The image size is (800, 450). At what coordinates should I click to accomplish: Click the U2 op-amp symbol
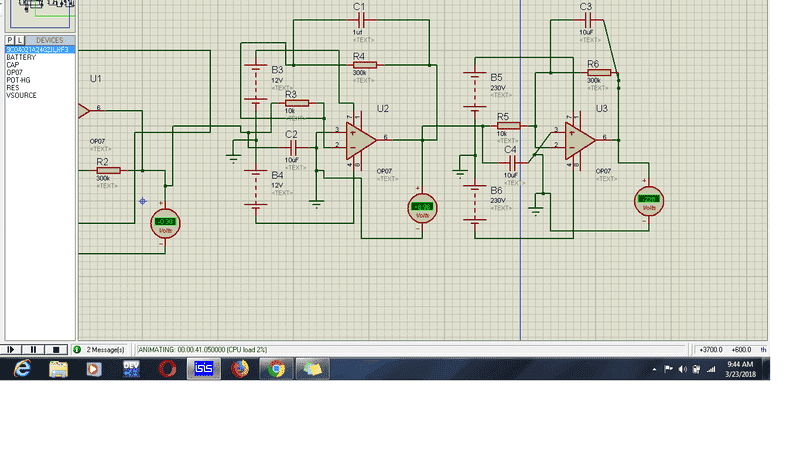pos(360,138)
